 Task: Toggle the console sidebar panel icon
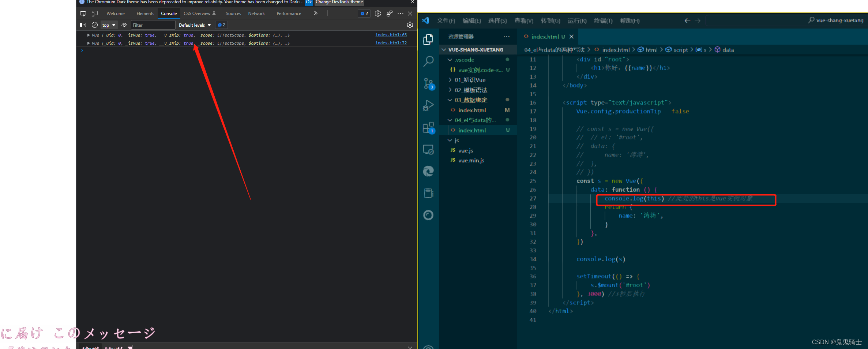coord(83,25)
